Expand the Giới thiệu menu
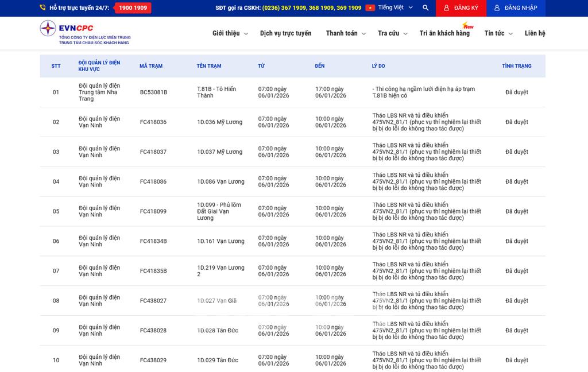This screenshot has height=372, width=588. click(230, 33)
